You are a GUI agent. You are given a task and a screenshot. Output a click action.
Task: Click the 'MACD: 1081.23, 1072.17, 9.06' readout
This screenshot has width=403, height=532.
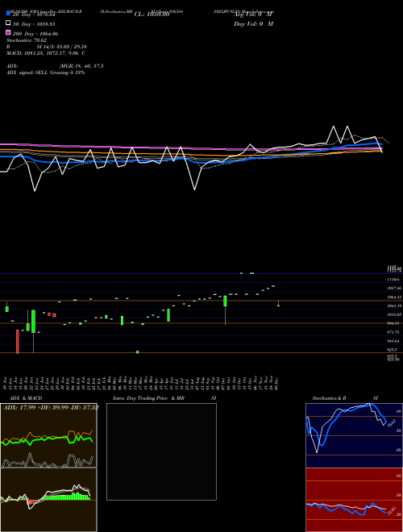pyautogui.click(x=43, y=53)
